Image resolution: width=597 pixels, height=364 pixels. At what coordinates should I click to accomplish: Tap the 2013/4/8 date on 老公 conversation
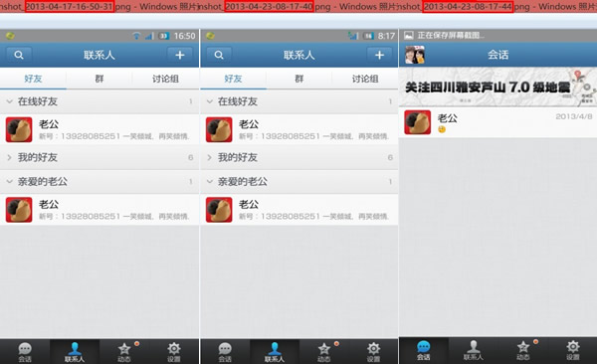click(x=574, y=116)
